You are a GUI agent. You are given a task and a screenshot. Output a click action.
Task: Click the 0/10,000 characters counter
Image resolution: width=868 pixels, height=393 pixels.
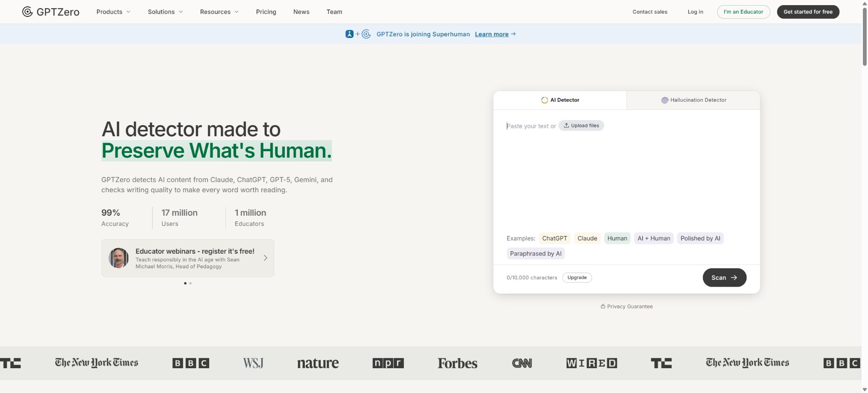tap(532, 278)
